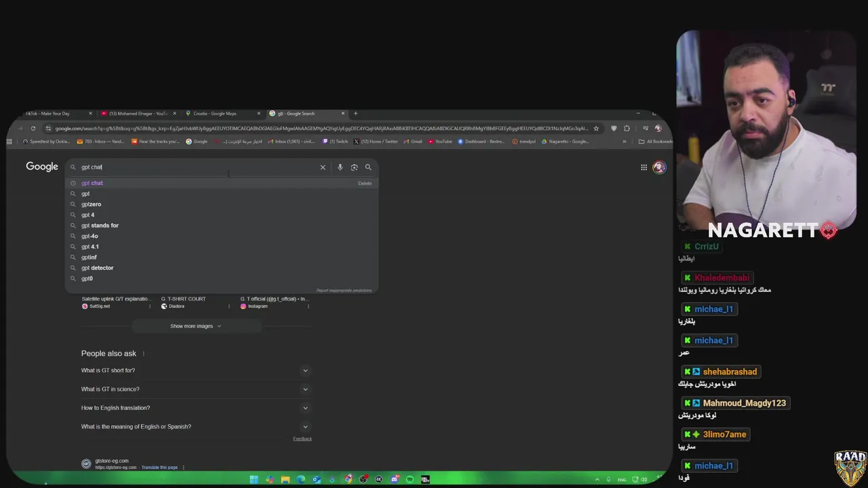Select the 'gpt 4' suggestion
This screenshot has width=868, height=488.
pyautogui.click(x=221, y=215)
